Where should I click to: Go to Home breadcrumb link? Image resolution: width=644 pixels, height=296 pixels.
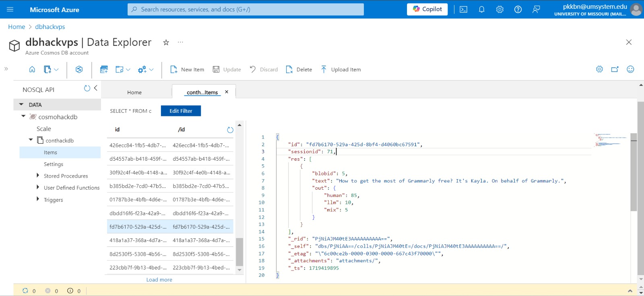(17, 27)
